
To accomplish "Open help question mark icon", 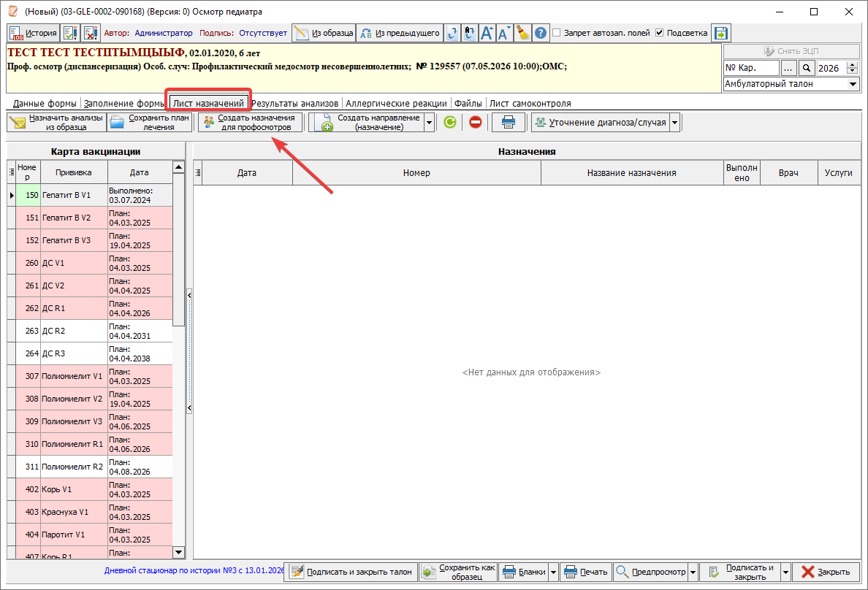I will (540, 33).
